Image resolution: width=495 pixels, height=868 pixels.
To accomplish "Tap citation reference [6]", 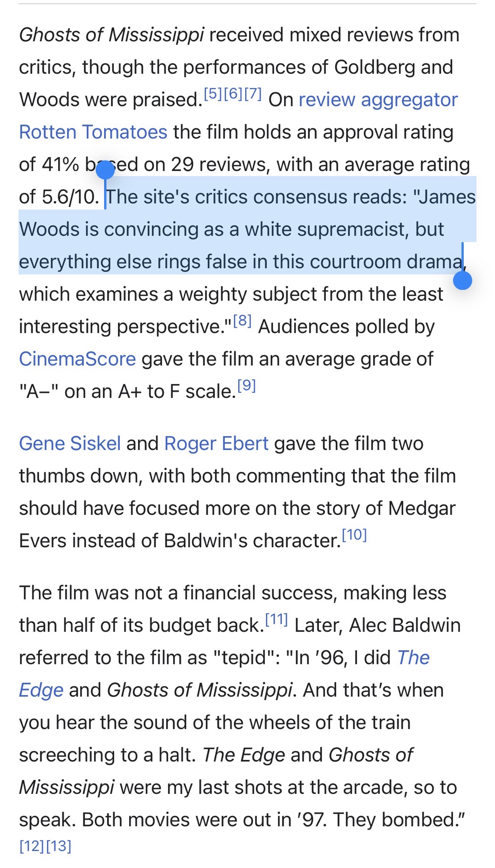I will tap(233, 93).
